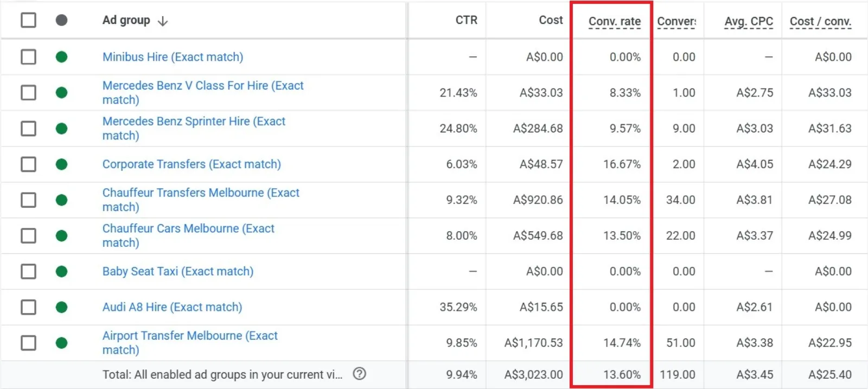Click the A$2.61 average CPC cell

pos(755,307)
